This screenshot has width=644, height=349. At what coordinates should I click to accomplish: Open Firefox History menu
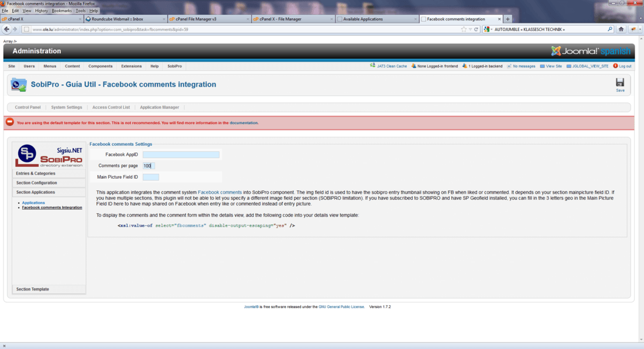(42, 11)
